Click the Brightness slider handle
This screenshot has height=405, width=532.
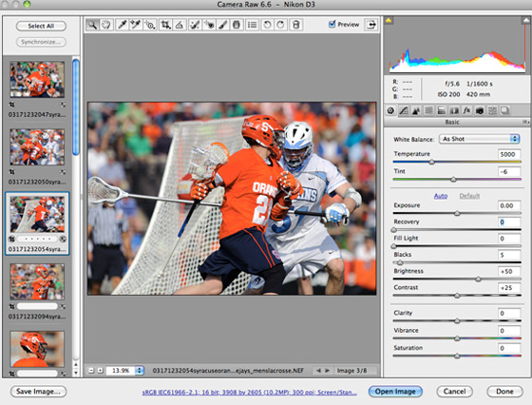(478, 280)
